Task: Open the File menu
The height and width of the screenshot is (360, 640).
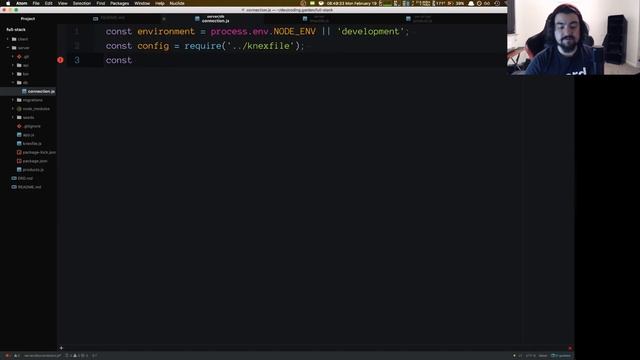Action: click(36, 3)
